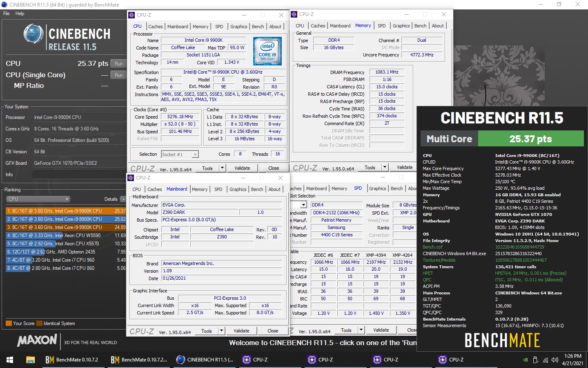The width and height of the screenshot is (588, 368).
Task: Switch to CINEBENCH R11.5 in the taskbar
Action: (205, 360)
